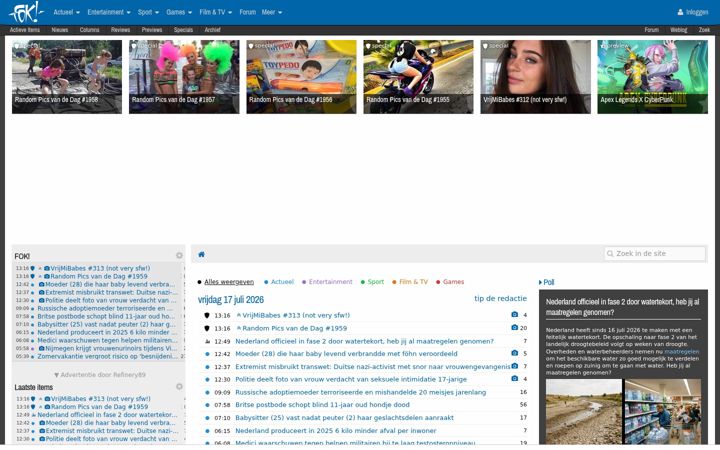Click camera icon next to VrijMiBabes in Laatste items
Viewport: 720px width, 450px height.
point(47,399)
